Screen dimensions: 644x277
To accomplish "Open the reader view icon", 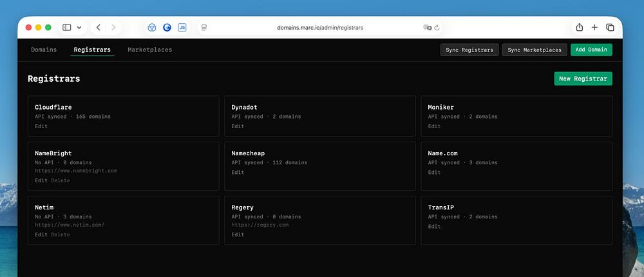I will pyautogui.click(x=204, y=28).
